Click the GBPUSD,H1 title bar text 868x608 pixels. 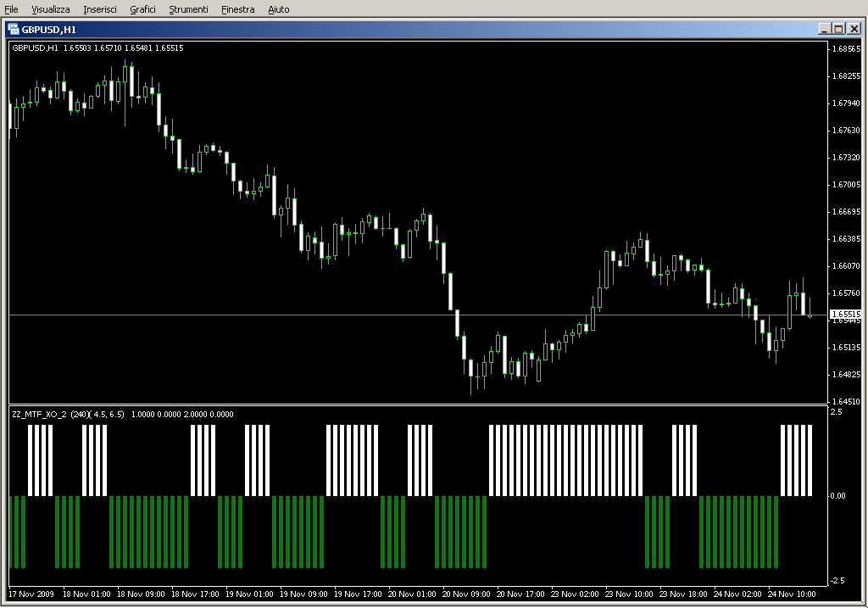click(48, 30)
